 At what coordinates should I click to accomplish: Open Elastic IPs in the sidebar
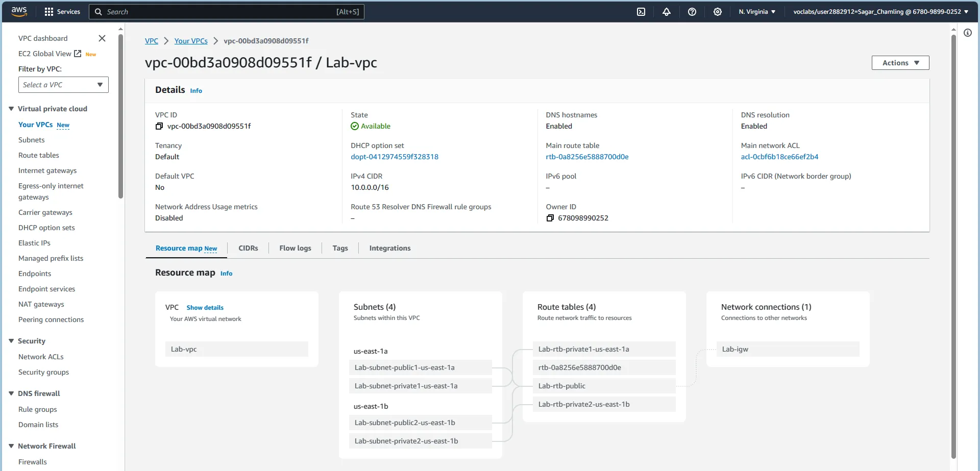(34, 243)
